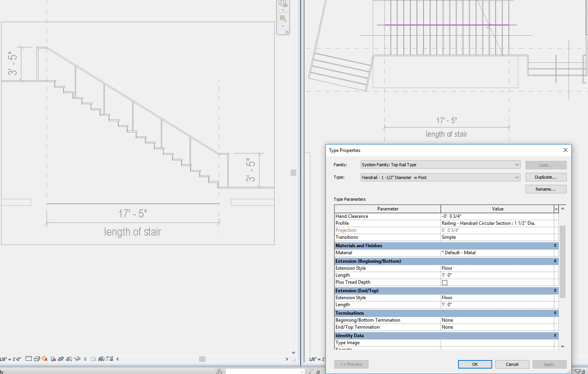Toggle the Crop View icon
The width and height of the screenshot is (588, 374).
61,359
